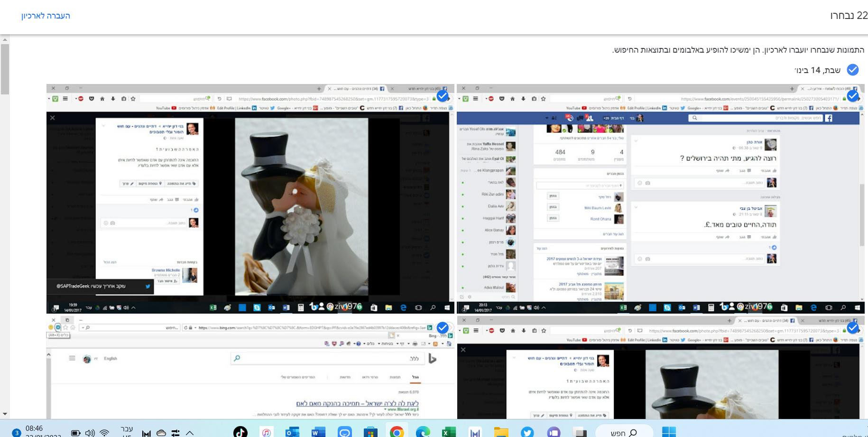Open the Microsoft Store taskbar icon

[370, 432]
